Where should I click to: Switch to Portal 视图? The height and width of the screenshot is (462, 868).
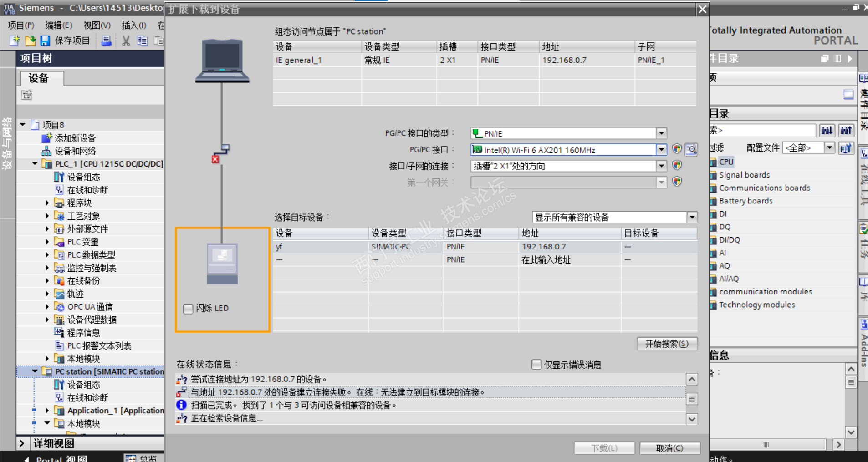[56, 458]
